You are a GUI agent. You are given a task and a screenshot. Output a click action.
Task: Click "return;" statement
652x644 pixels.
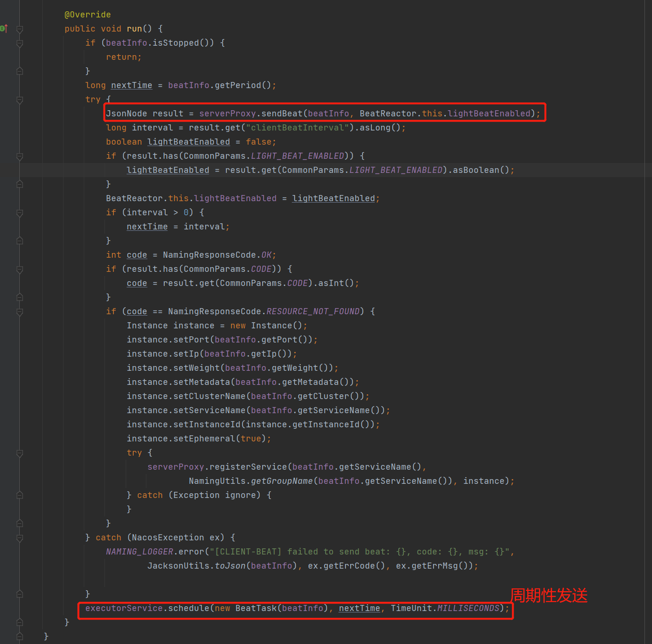(x=124, y=57)
